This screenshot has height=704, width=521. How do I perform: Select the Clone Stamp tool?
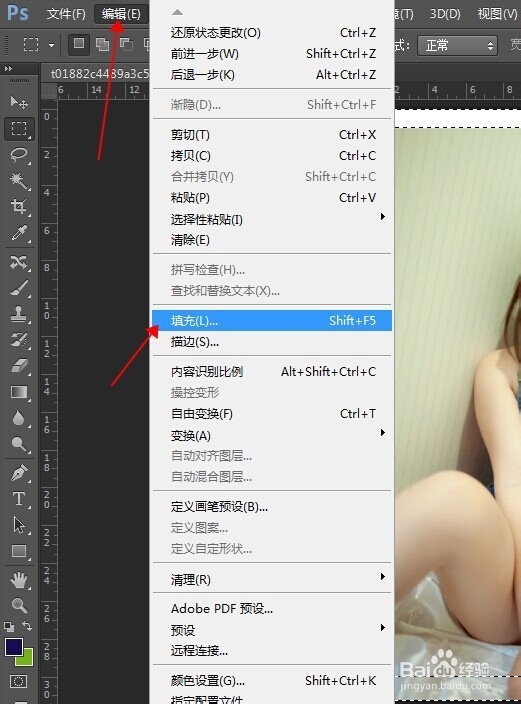click(x=19, y=314)
